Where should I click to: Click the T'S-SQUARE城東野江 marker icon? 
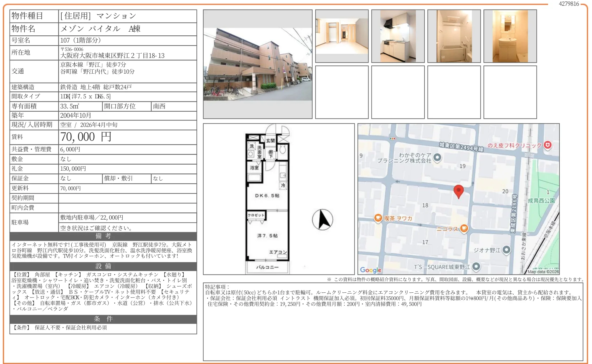tap(476, 266)
